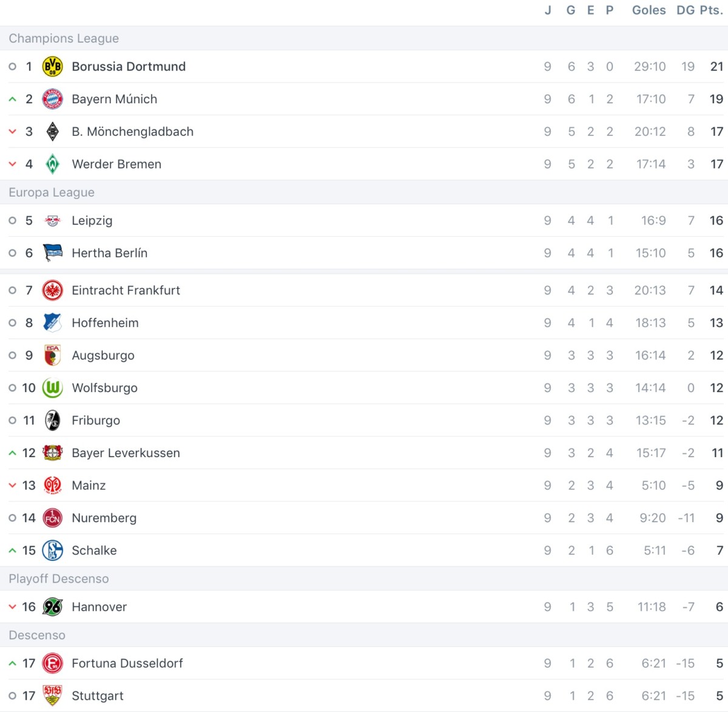The image size is (728, 712).
Task: Select the Europa League section heading
Action: [x=52, y=192]
